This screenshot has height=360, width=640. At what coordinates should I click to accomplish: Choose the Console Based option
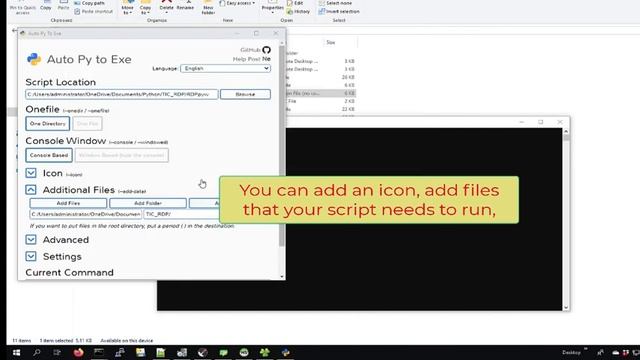click(x=49, y=155)
